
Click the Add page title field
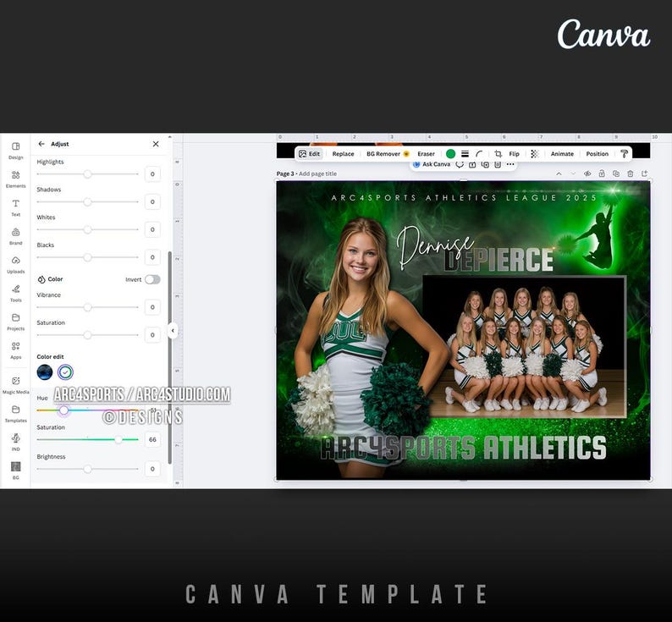click(x=317, y=173)
